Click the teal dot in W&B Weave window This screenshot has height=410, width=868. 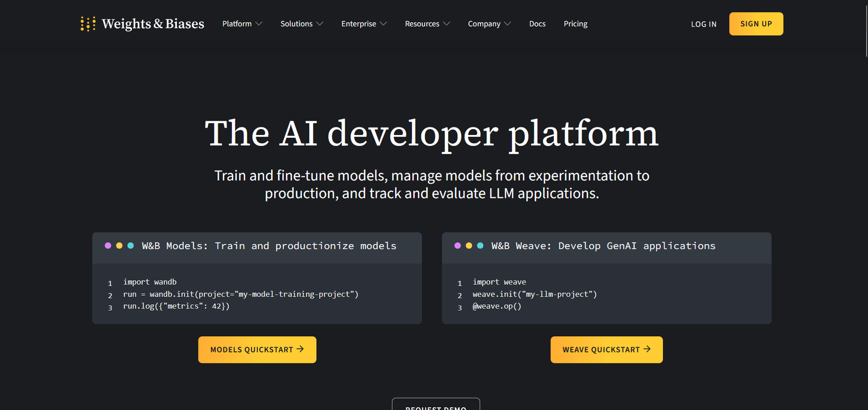[480, 246]
